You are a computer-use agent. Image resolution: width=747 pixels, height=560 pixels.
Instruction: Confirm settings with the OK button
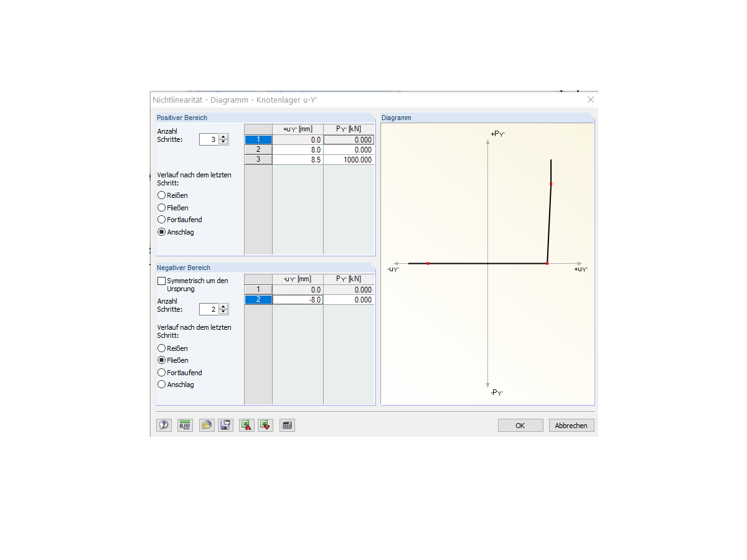520,425
